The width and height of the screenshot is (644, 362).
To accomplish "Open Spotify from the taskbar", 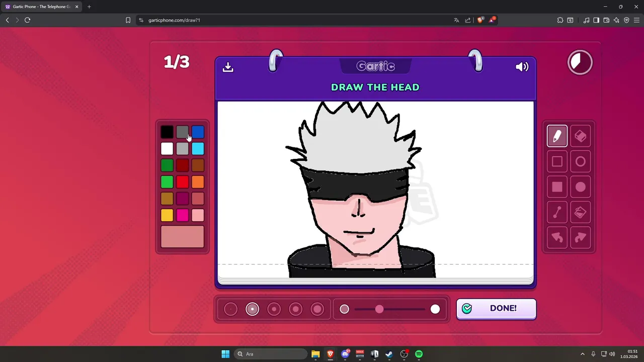I will tap(419, 354).
